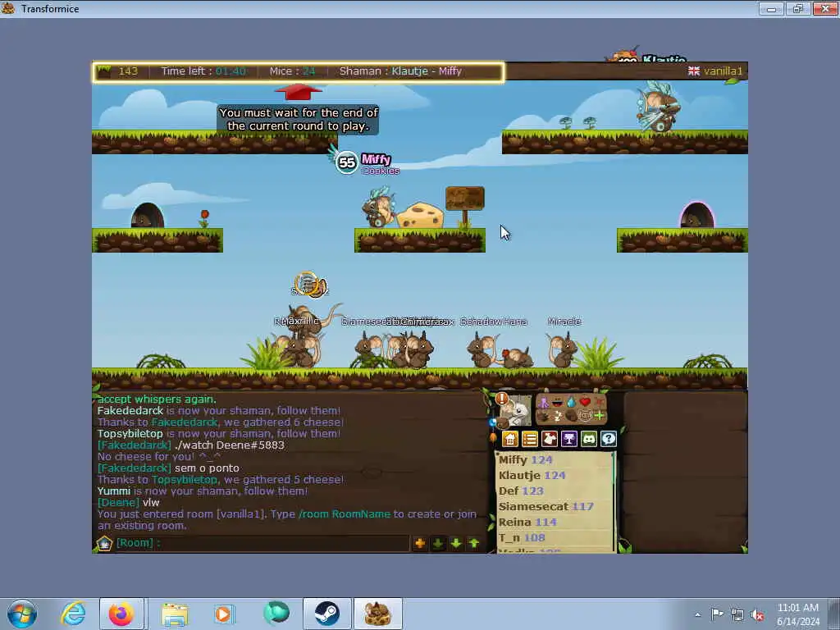Open the orange list menu icon
This screenshot has height=630, width=840.
coord(530,440)
